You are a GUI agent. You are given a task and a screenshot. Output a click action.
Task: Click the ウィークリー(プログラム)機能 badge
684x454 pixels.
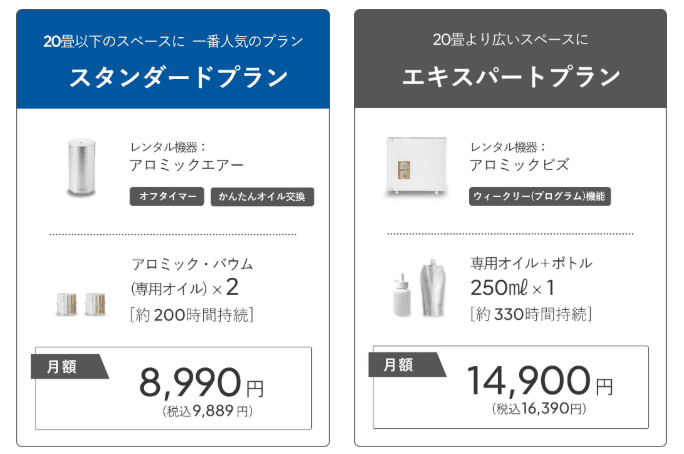tap(540, 196)
